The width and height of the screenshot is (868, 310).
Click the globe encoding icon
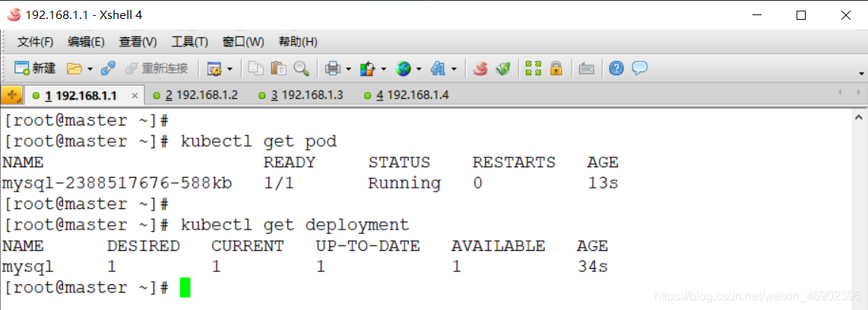(x=403, y=68)
